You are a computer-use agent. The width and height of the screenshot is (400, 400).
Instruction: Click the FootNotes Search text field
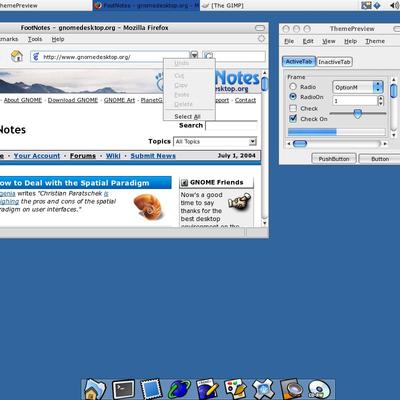[x=231, y=126]
